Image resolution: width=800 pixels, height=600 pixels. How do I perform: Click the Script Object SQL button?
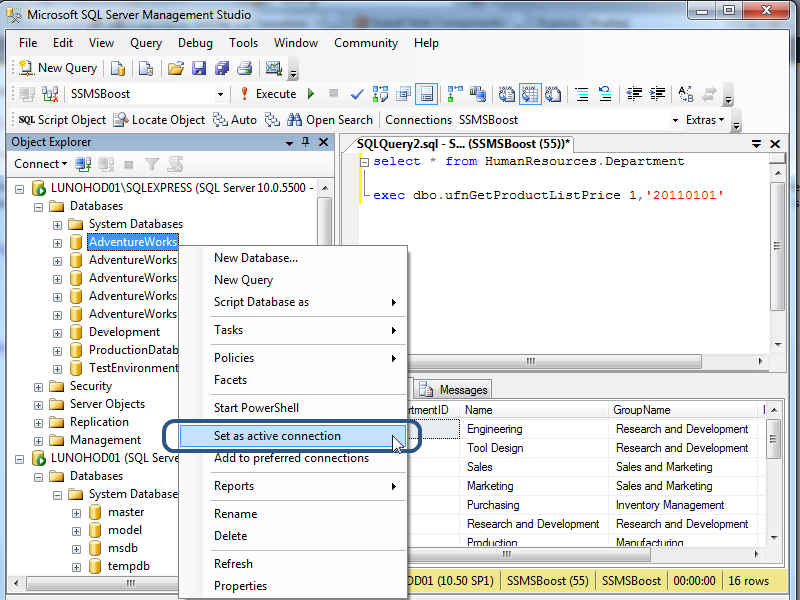(62, 120)
